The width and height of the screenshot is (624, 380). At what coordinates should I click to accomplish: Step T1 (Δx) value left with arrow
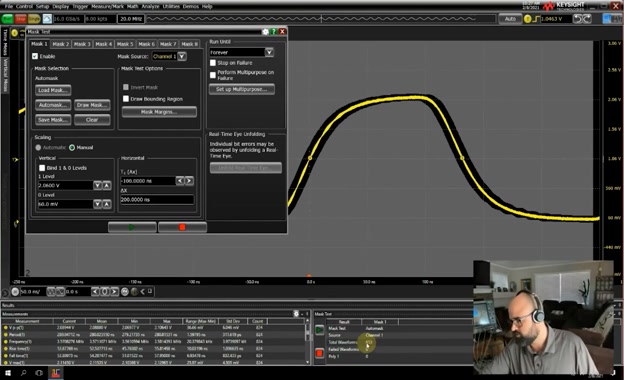point(180,181)
